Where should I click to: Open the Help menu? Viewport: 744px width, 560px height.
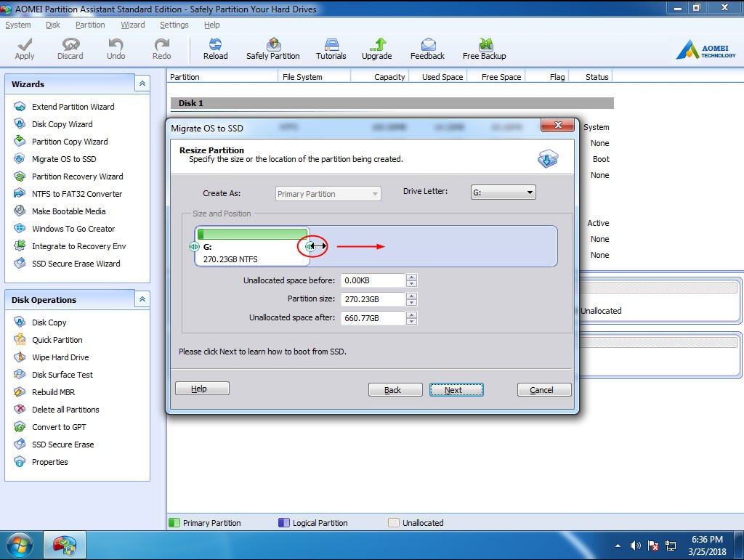click(211, 25)
